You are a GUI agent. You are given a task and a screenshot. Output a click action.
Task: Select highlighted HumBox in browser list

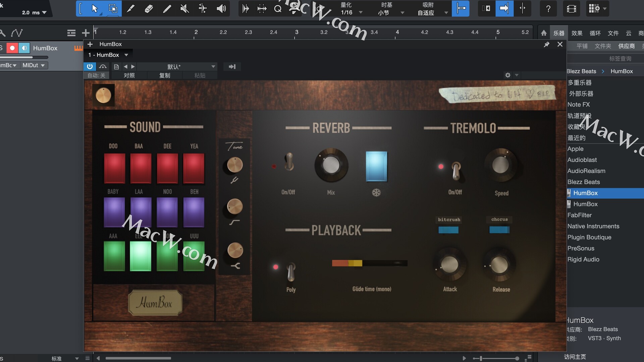[605, 193]
